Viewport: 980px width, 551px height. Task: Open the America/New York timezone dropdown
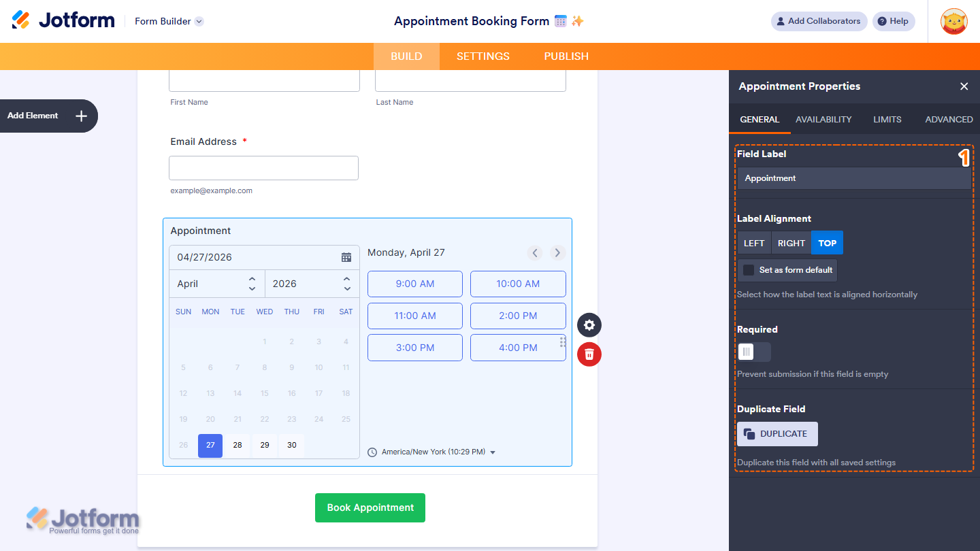pyautogui.click(x=493, y=451)
